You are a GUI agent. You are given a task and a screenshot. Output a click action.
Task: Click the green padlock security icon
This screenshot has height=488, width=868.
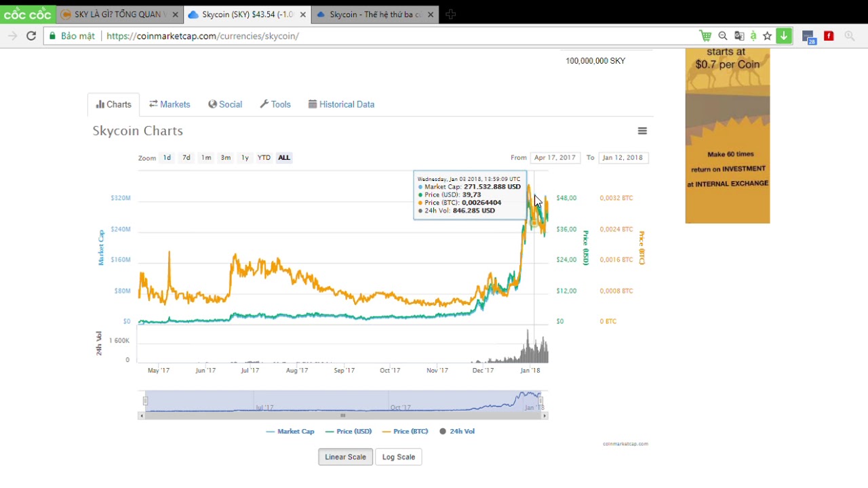pos(52,36)
